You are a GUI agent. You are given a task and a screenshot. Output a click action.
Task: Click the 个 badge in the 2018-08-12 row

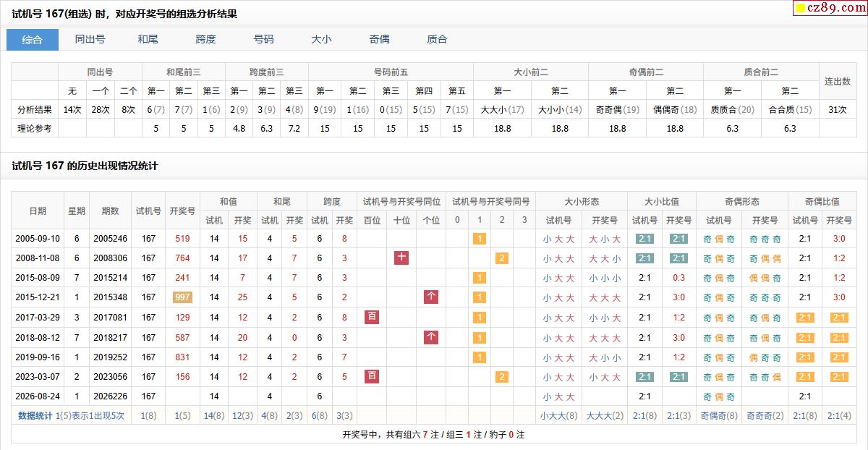tap(431, 336)
